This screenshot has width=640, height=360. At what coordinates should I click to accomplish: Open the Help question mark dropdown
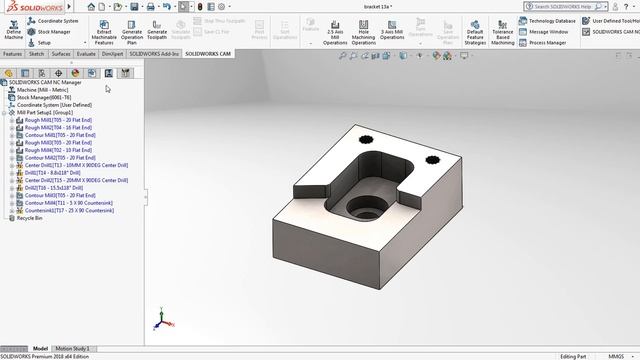[633, 7]
